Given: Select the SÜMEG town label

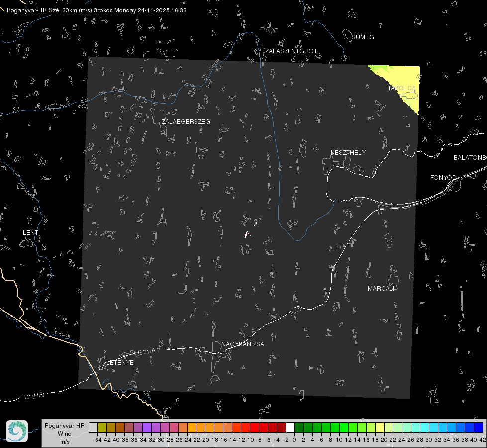Looking at the screenshot, I should [363, 37].
